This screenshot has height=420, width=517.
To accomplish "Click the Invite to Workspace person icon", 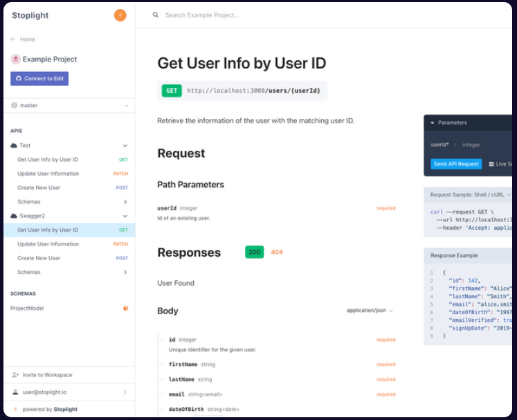I will coord(15,375).
